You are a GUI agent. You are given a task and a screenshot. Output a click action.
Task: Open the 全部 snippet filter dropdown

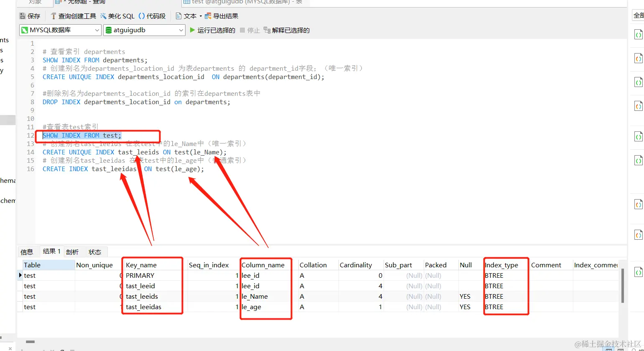tap(638, 15)
